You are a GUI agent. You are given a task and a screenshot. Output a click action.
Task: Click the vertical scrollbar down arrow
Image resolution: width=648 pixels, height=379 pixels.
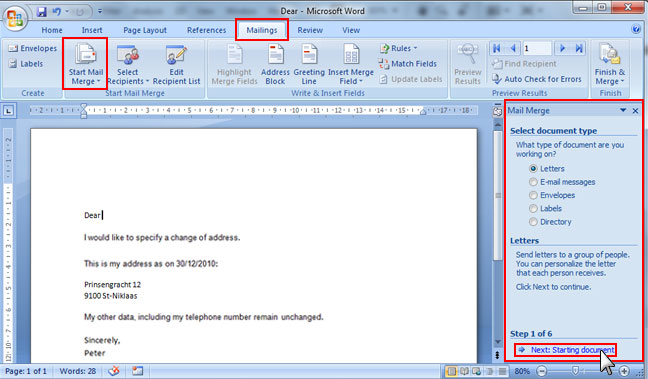498,342
